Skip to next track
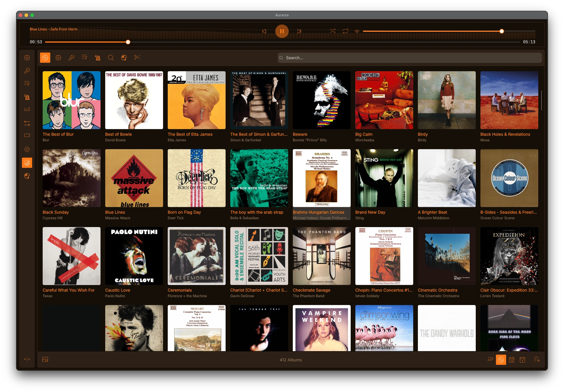 point(299,31)
